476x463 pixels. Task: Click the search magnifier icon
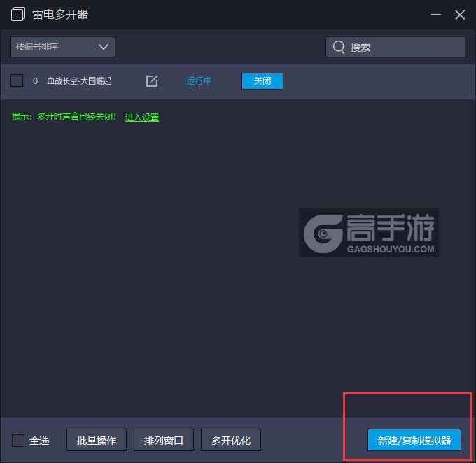point(339,47)
